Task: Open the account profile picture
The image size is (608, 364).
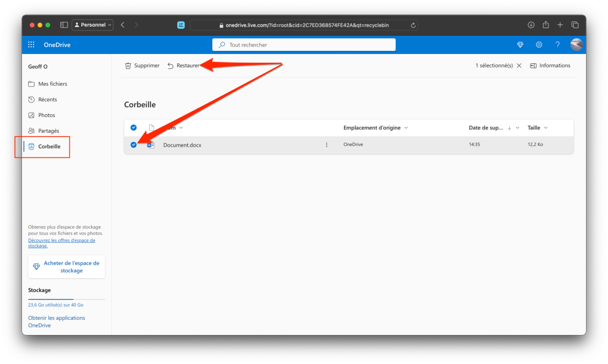Action: click(x=577, y=45)
